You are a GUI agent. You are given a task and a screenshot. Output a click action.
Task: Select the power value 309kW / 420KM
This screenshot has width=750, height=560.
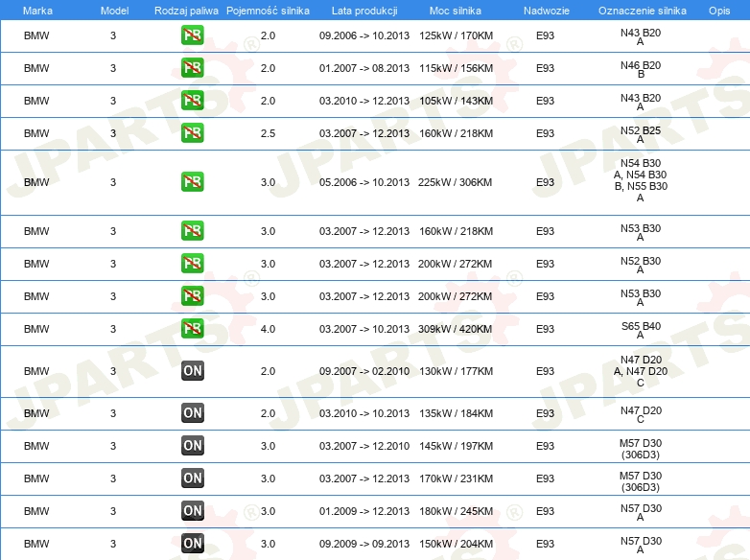coord(455,329)
